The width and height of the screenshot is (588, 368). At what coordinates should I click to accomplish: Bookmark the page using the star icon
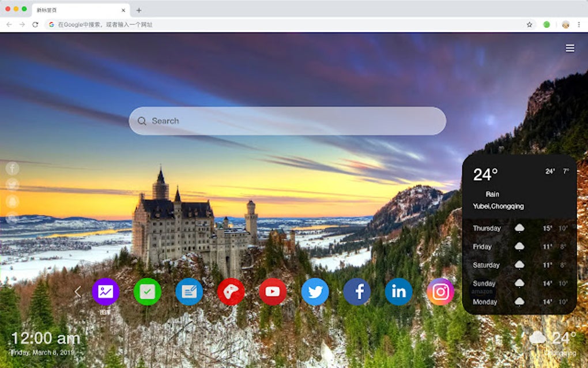(x=528, y=24)
